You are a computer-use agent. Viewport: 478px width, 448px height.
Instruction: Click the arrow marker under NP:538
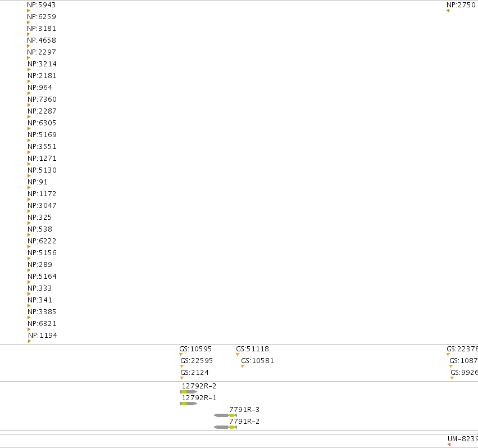[x=29, y=235]
